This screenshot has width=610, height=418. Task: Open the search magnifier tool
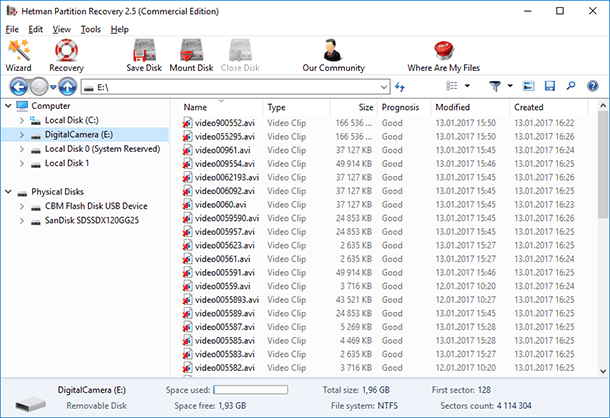coord(571,86)
